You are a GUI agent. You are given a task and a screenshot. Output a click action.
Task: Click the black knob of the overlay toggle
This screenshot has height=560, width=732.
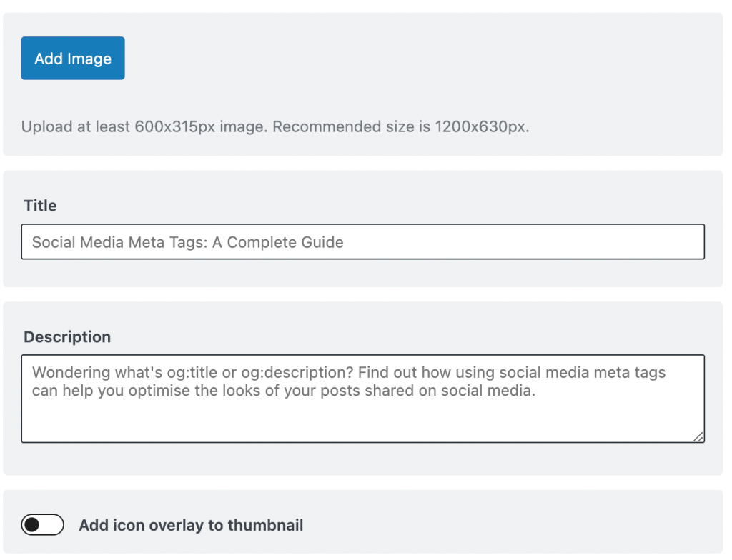click(x=31, y=525)
